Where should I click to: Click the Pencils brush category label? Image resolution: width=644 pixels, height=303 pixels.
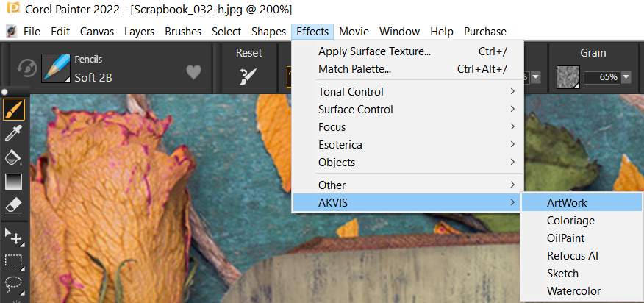click(x=88, y=60)
